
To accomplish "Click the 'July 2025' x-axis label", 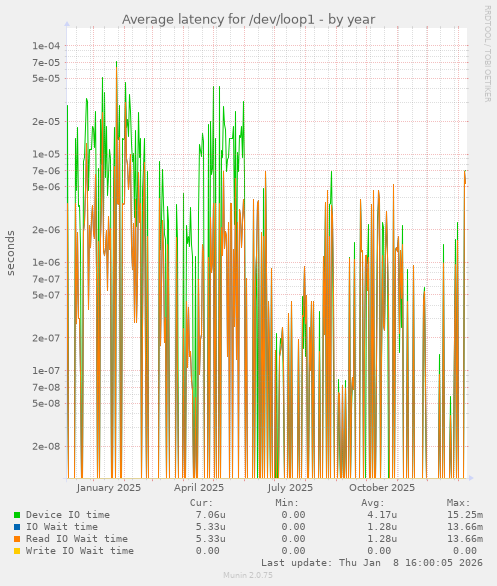I will 290,488.
